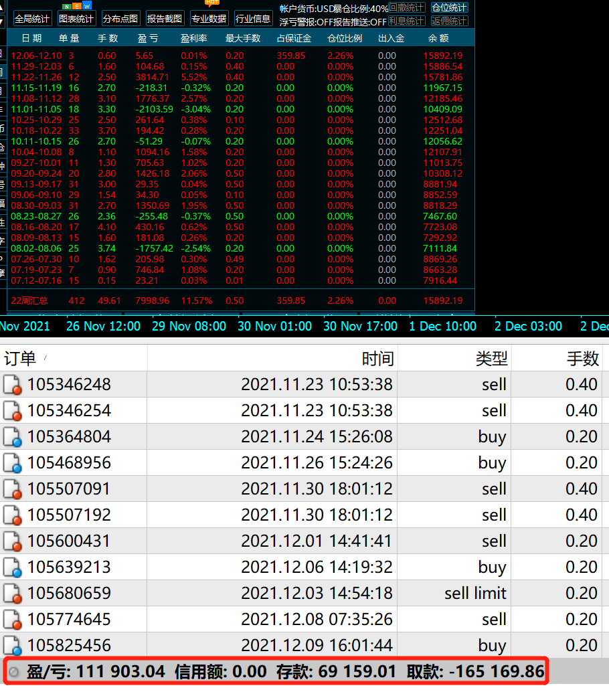Click the 存款: 69 159.01 deposit value
Screen dimensions: 609x700
pos(336,672)
